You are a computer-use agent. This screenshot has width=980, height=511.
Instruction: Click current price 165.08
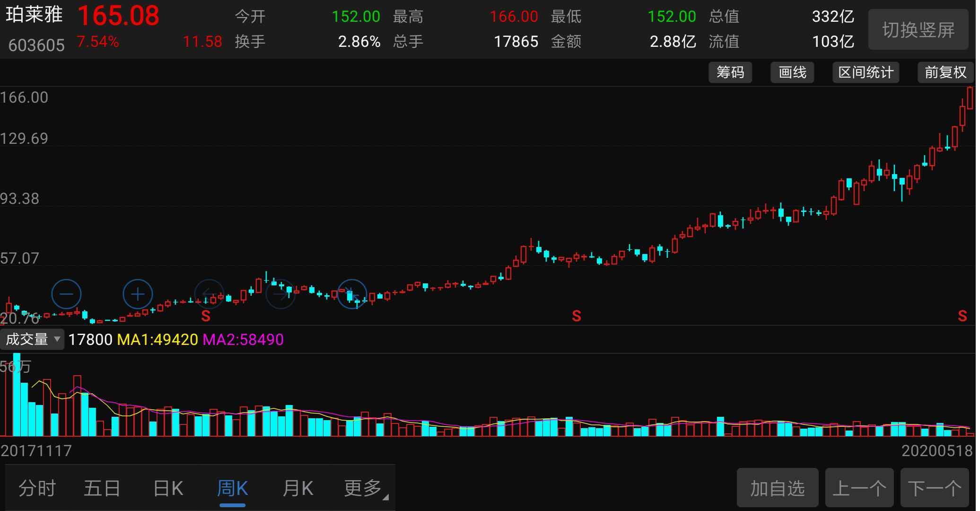click(118, 16)
